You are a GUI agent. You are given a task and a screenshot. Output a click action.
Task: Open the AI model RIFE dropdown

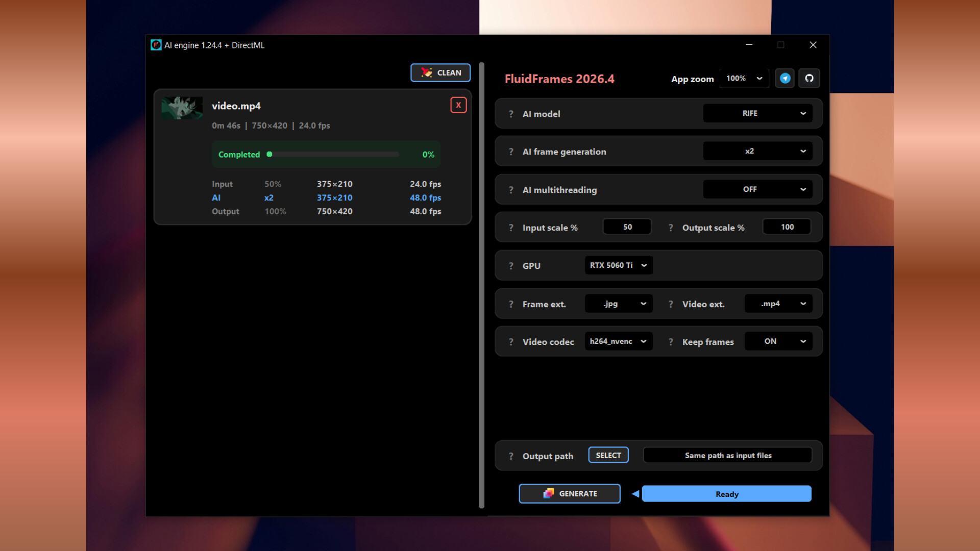click(x=757, y=113)
